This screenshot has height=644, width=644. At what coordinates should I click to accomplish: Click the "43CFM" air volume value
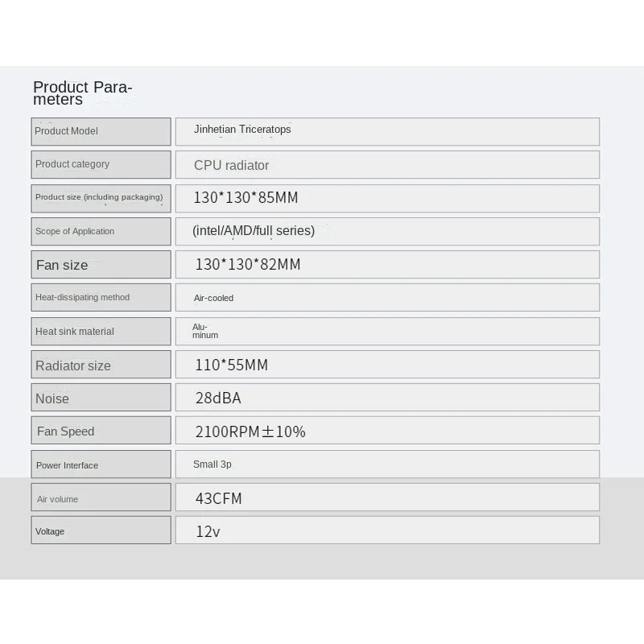point(219,498)
